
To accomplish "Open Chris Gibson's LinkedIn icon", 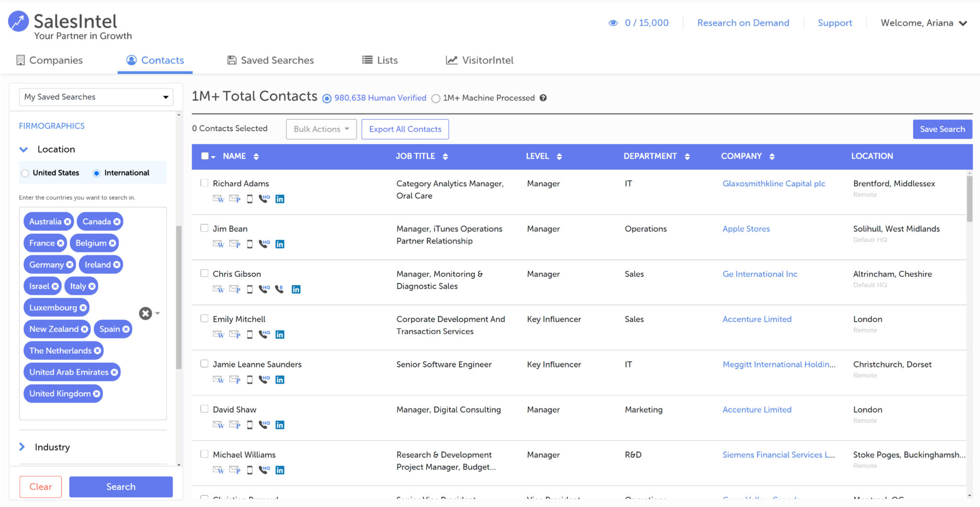I will click(296, 289).
